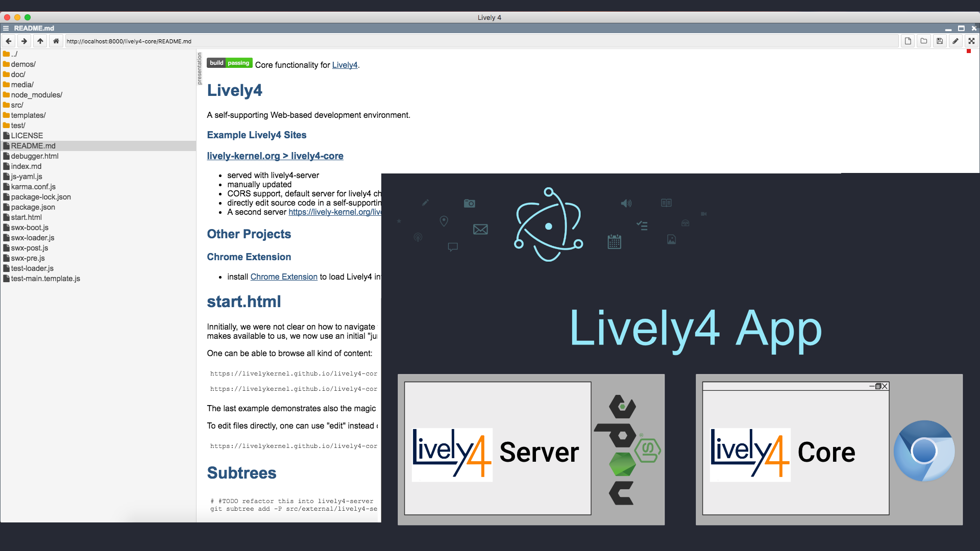Select start.html in the file list

tap(26, 217)
